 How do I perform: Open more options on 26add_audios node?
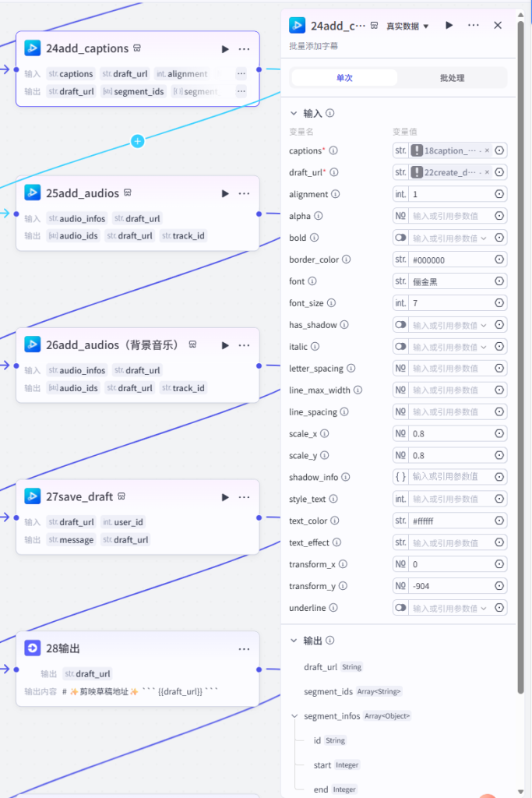(x=244, y=345)
